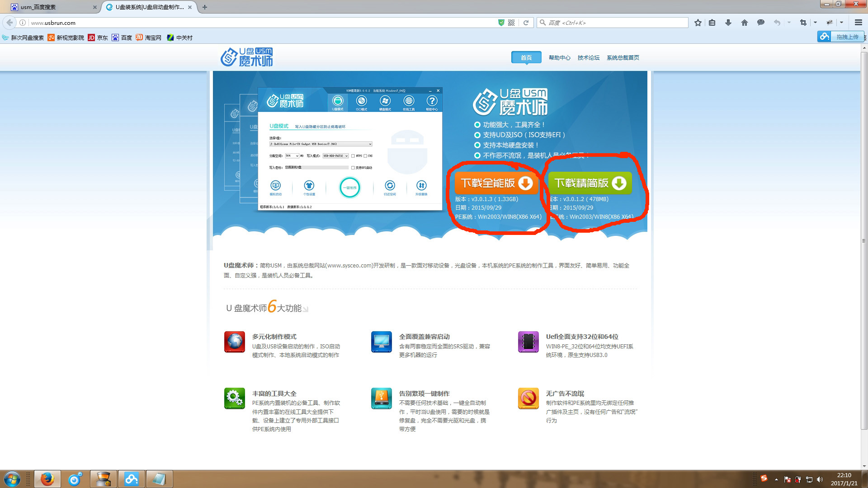Click the 写入卷标 volume label field

pyautogui.click(x=316, y=168)
